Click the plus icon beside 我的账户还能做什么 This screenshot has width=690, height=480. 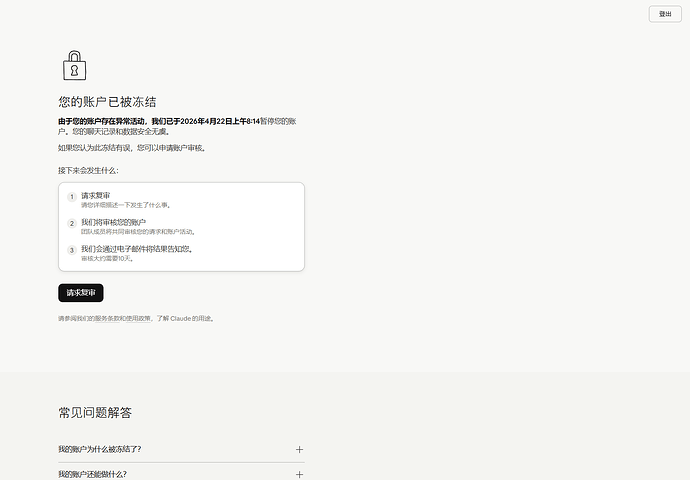299,474
